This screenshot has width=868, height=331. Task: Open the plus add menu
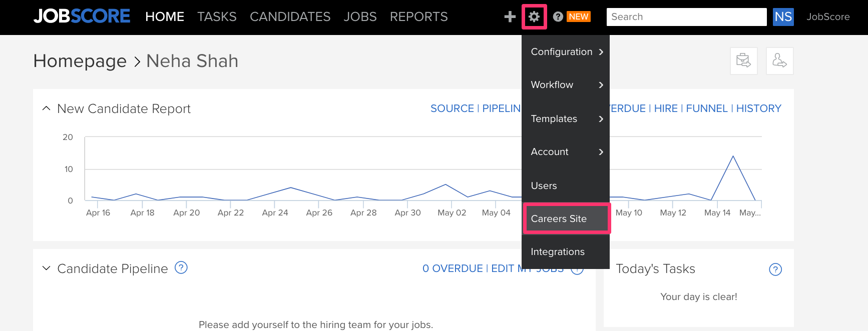point(510,17)
